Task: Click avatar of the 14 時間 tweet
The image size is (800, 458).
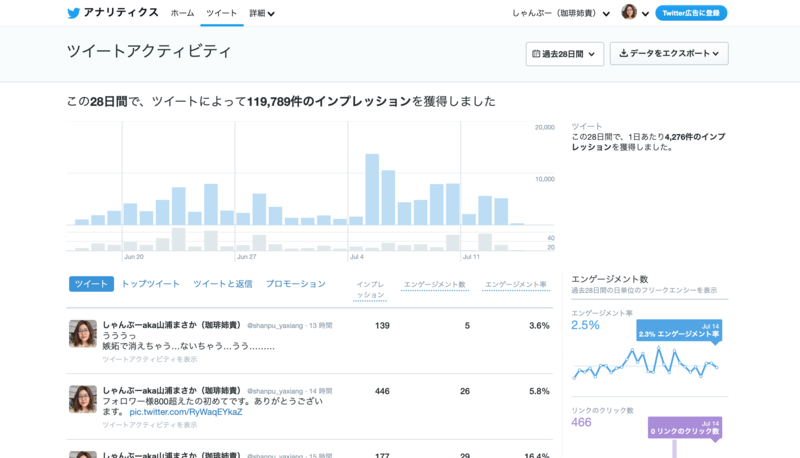Action: 83,399
